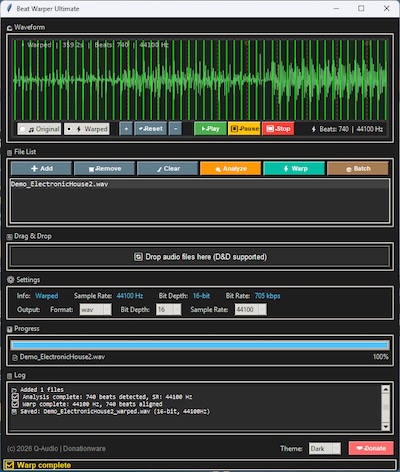Click the Beat Warper feather app icon

10,8
